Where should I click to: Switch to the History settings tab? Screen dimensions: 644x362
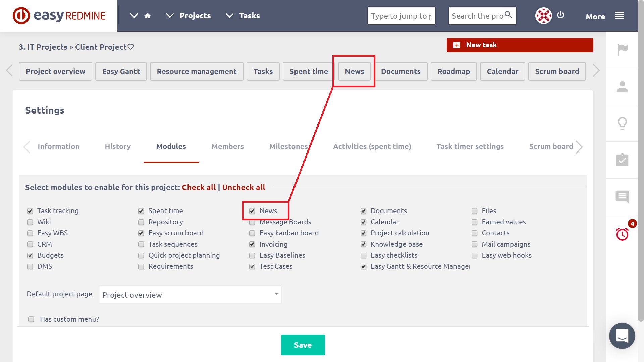[118, 147]
